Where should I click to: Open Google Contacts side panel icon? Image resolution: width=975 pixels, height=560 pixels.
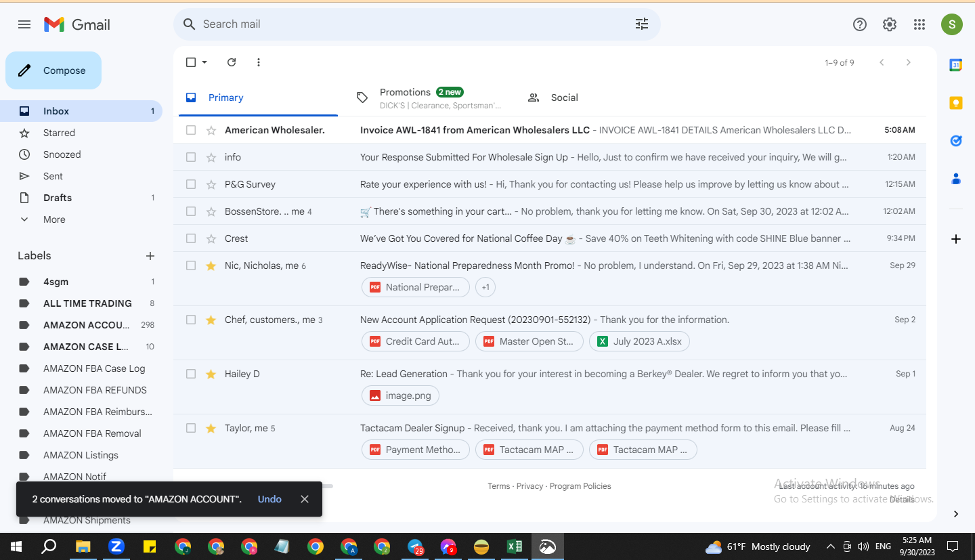pos(956,179)
